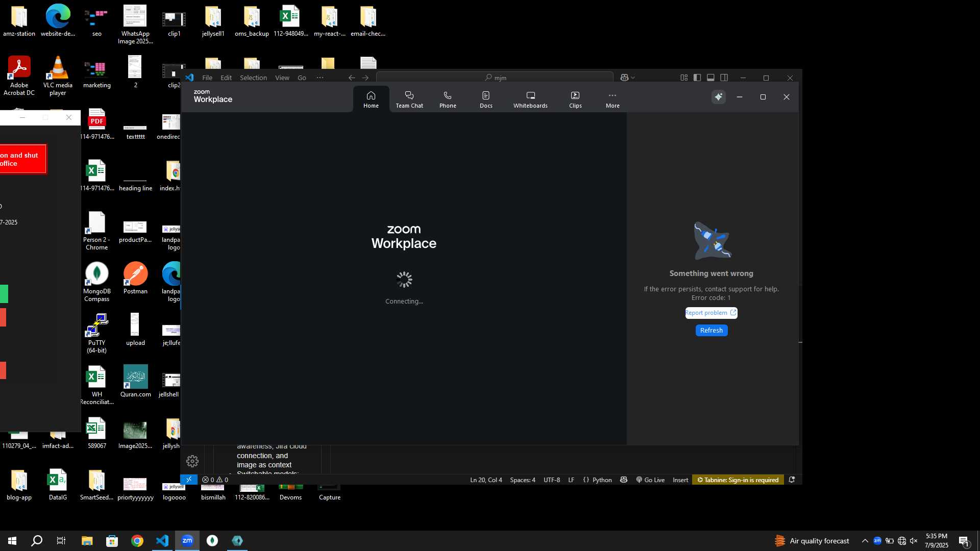This screenshot has height=551, width=980.
Task: Expand the More menu in Zoom
Action: [612, 99]
